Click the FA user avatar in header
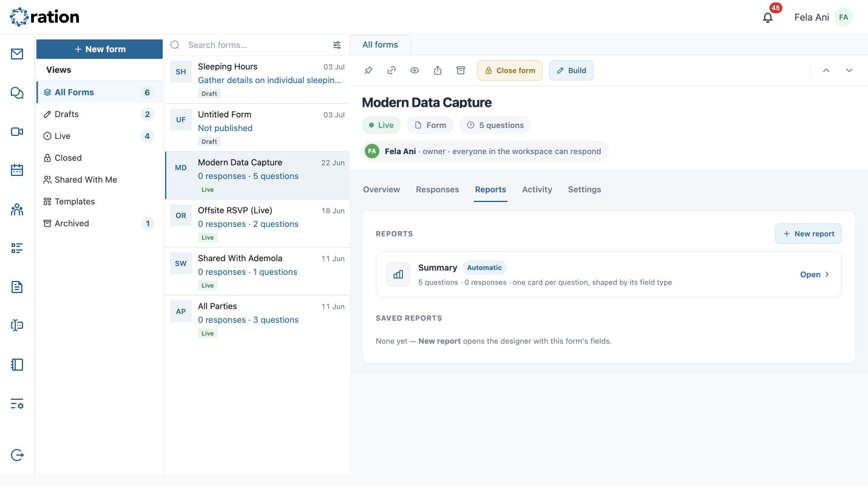 point(843,17)
